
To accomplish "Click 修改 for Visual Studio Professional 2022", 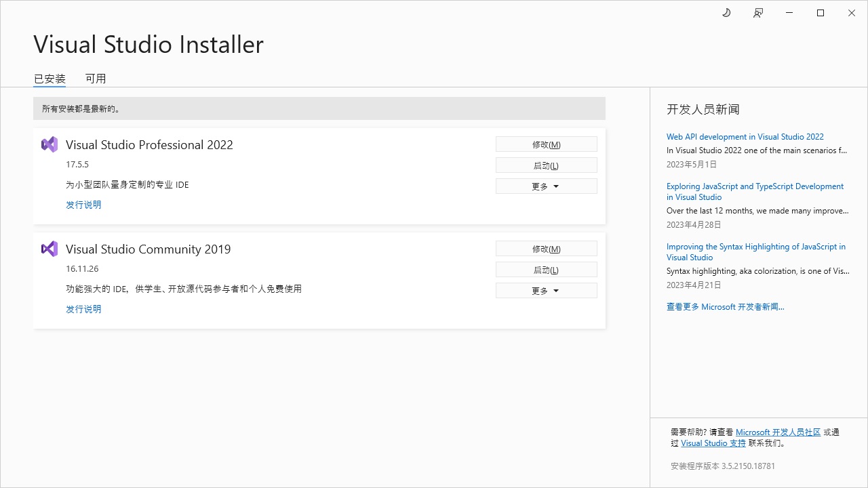I will (x=546, y=144).
